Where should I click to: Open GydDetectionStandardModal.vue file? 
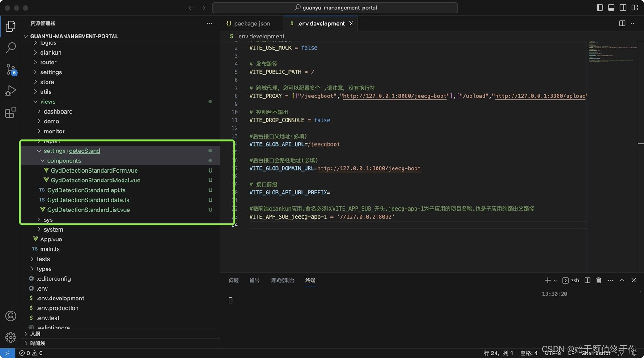[121, 180]
